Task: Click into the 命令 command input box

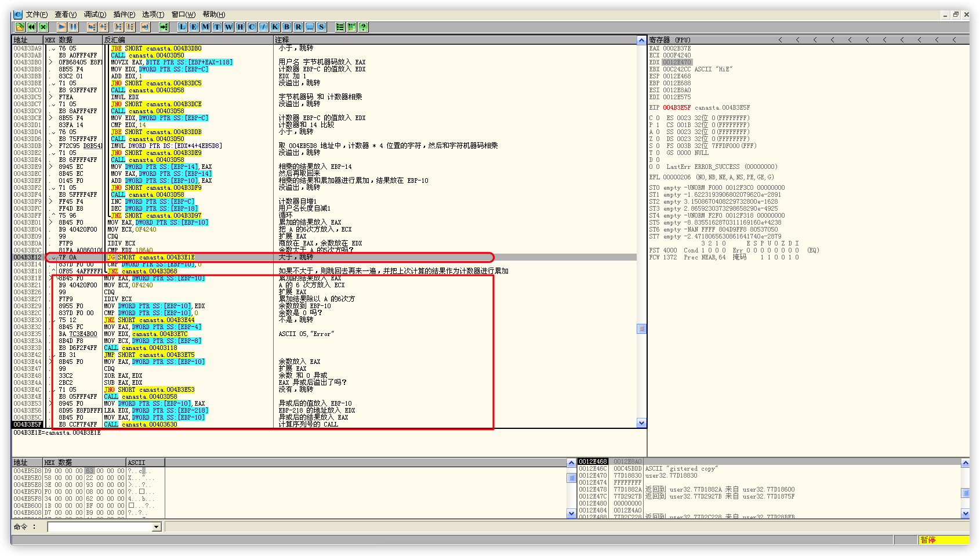Action: (100, 527)
